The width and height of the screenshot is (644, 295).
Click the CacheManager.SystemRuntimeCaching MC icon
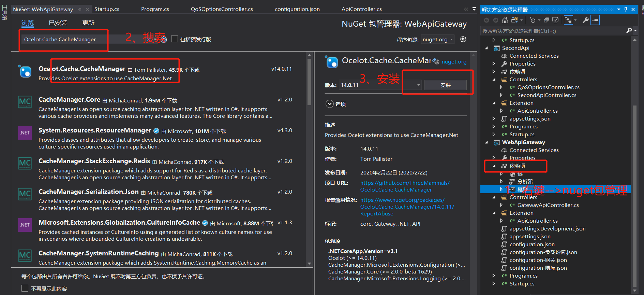pos(25,255)
